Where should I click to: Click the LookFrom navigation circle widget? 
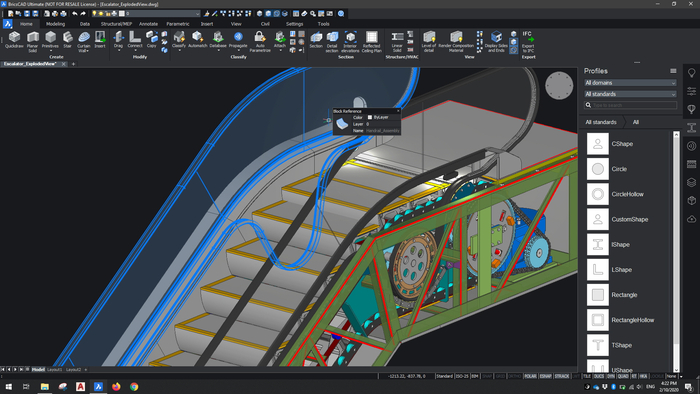(559, 85)
